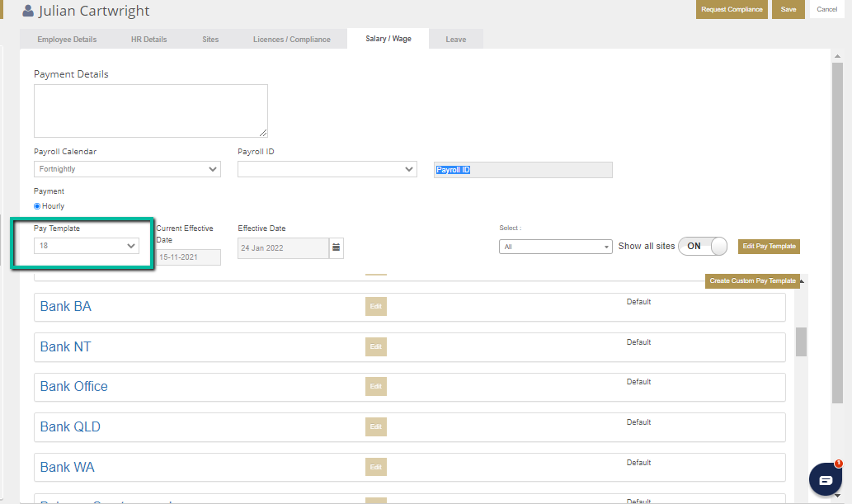Open the Bank NT link

tap(66, 347)
